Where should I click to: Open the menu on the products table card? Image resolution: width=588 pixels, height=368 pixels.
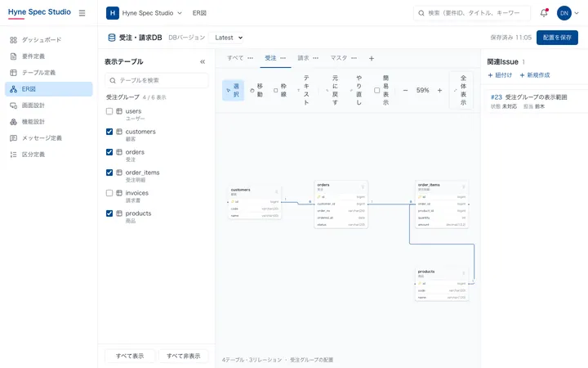tap(464, 273)
